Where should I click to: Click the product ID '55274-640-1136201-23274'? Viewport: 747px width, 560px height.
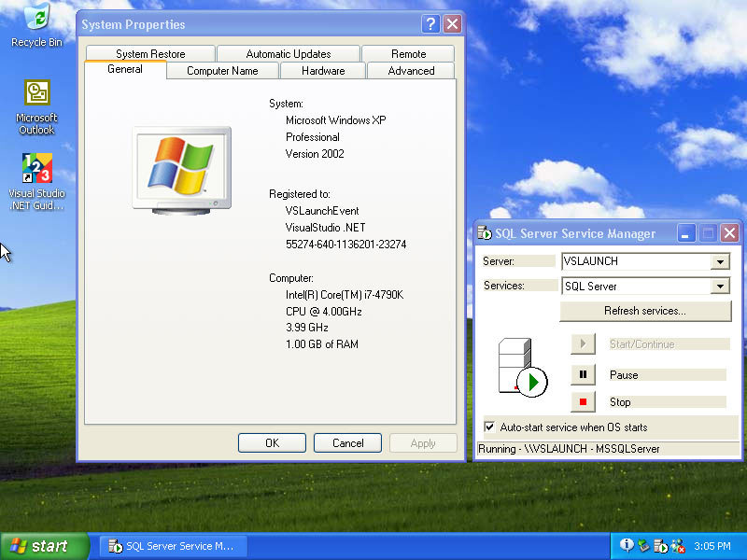point(345,244)
